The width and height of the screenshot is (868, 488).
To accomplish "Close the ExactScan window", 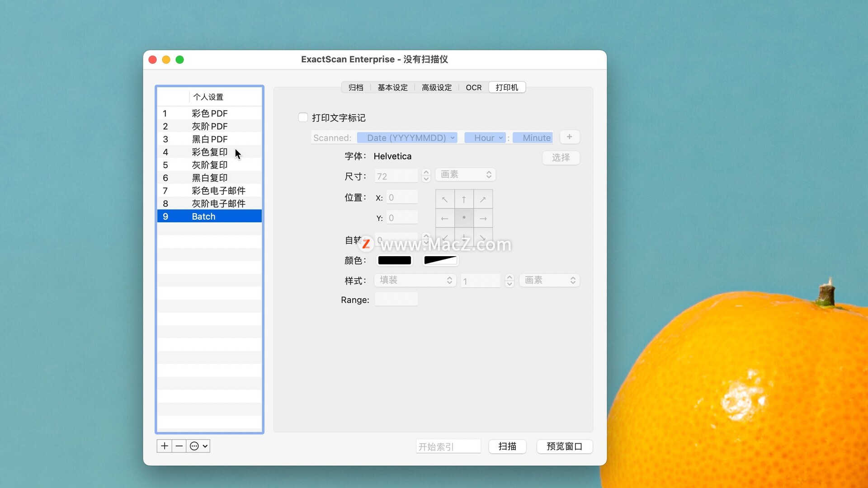I will click(x=153, y=60).
